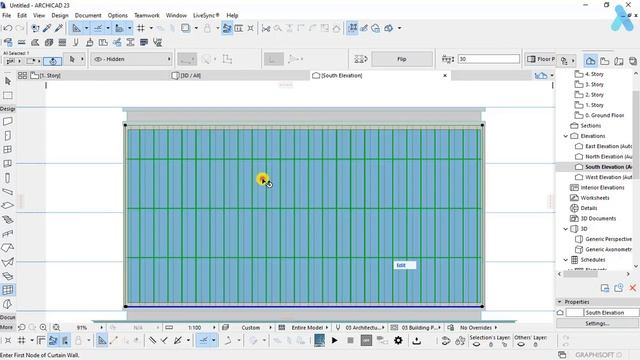Open the zoom 91% dropdown arrow
This screenshot has height=360, width=640.
pyautogui.click(x=102, y=327)
